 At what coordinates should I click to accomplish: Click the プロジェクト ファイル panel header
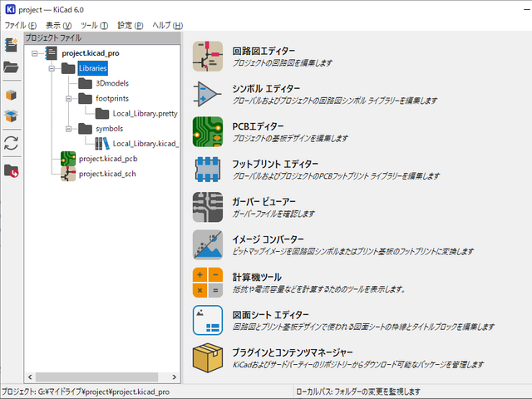coord(102,38)
